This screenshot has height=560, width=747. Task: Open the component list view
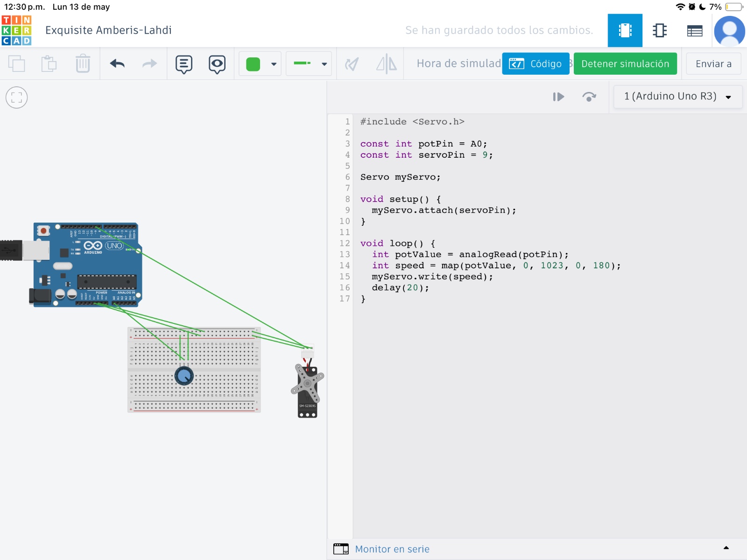(x=694, y=31)
